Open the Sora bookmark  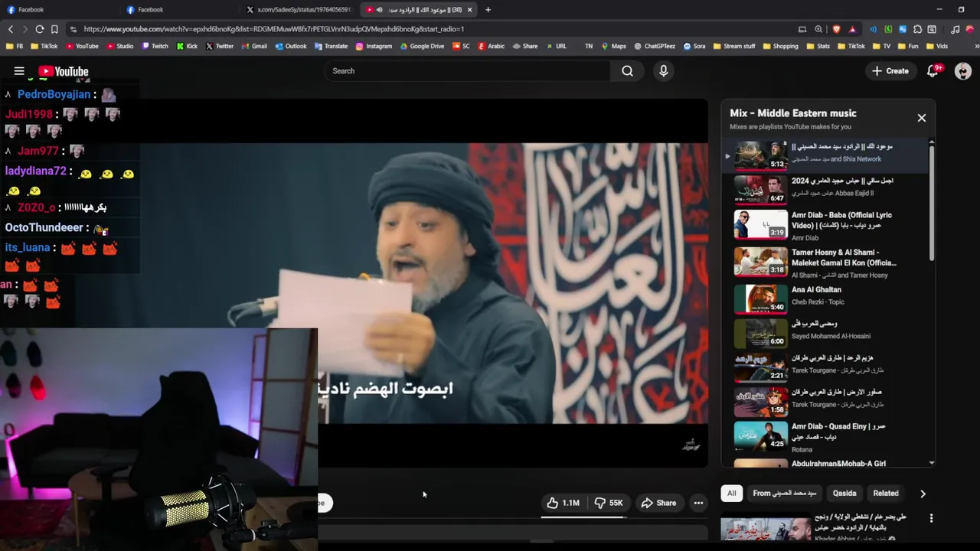pos(694,46)
